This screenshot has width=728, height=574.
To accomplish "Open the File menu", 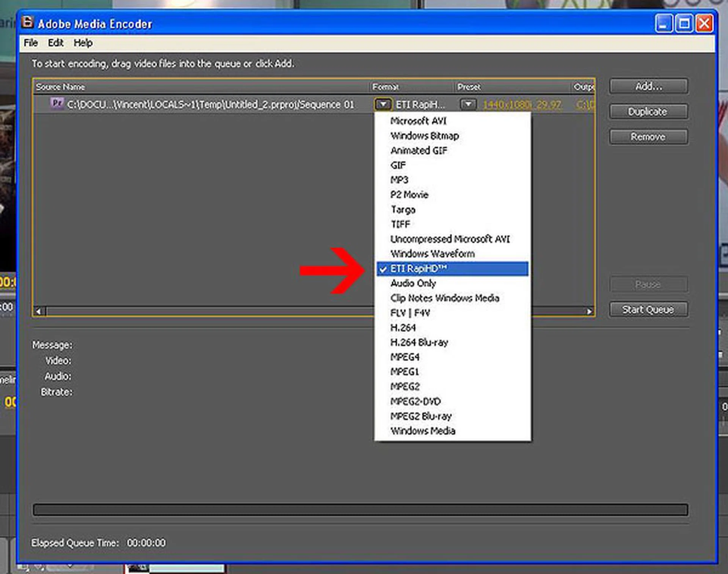I will coord(30,43).
